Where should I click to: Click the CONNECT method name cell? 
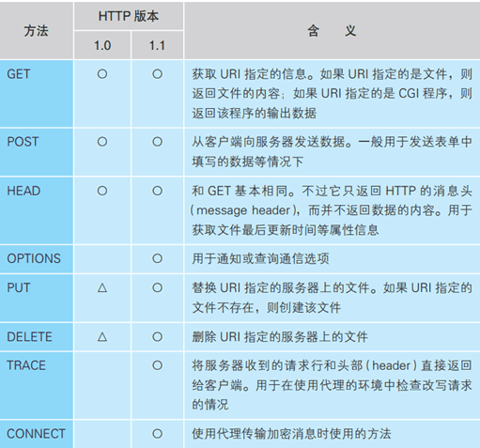click(x=37, y=434)
